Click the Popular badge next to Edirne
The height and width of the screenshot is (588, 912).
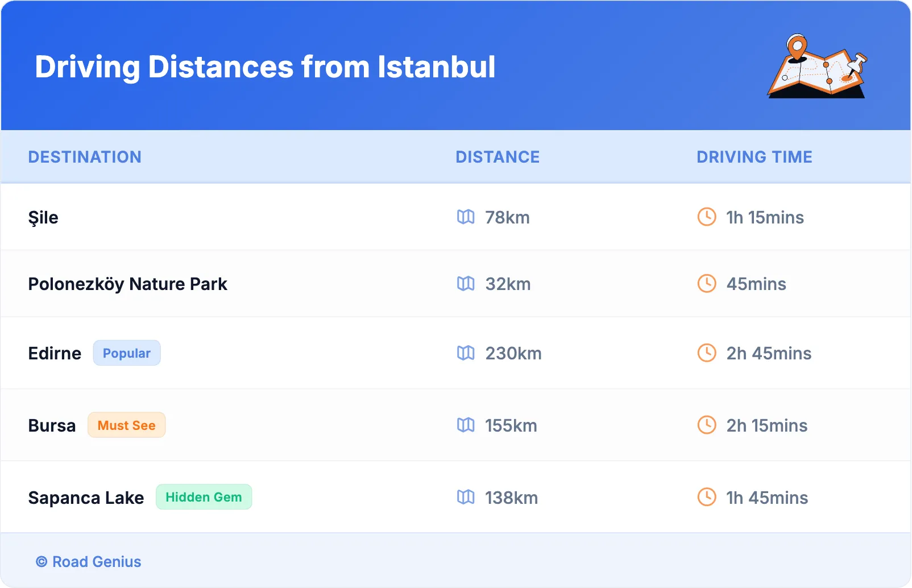127,353
